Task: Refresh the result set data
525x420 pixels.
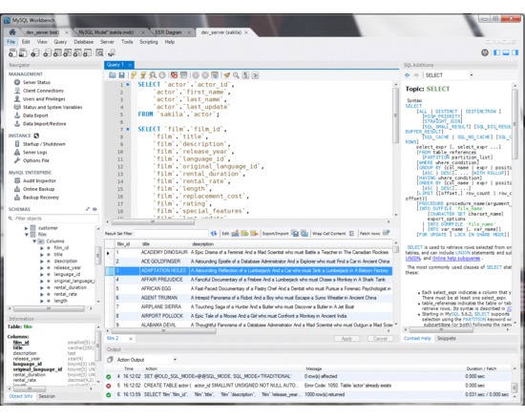Action: 214,234
